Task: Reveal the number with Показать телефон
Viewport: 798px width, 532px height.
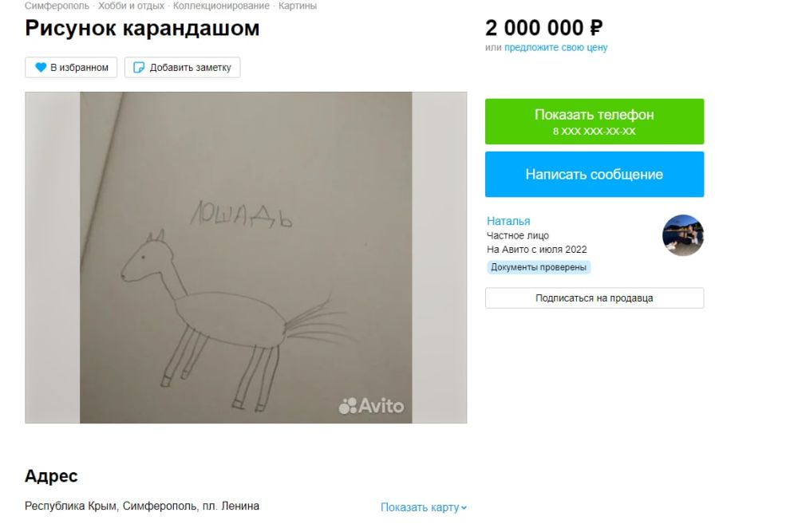Action: point(595,121)
